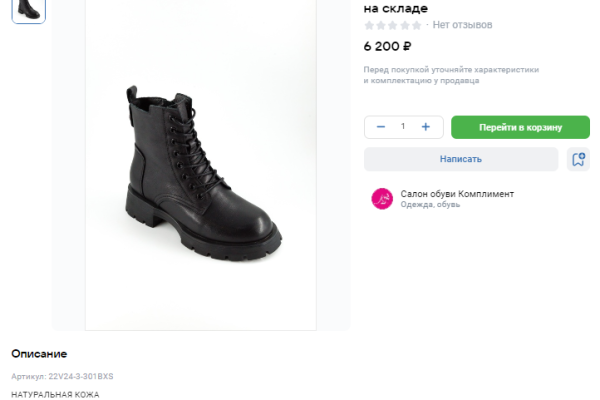Save product with the bookmark icon

(x=577, y=159)
